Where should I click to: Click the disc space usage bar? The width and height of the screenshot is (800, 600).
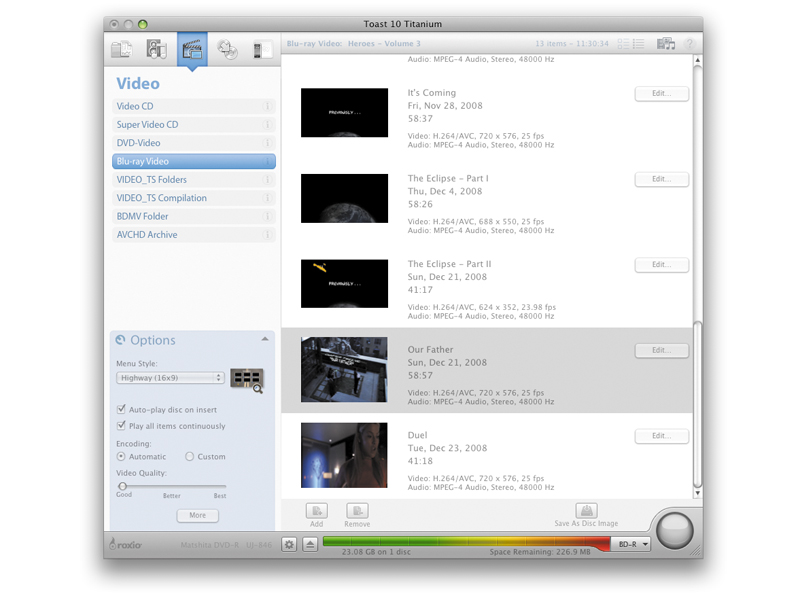click(466, 542)
